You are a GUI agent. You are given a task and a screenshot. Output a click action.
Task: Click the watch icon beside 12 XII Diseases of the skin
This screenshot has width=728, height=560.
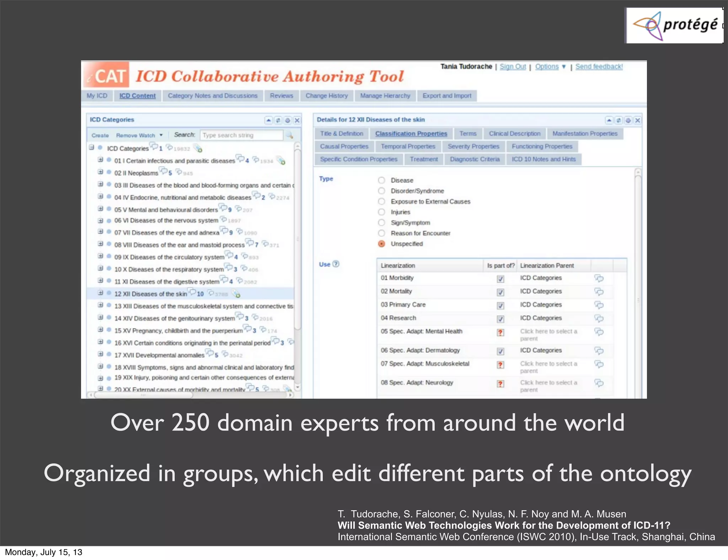pos(236,294)
